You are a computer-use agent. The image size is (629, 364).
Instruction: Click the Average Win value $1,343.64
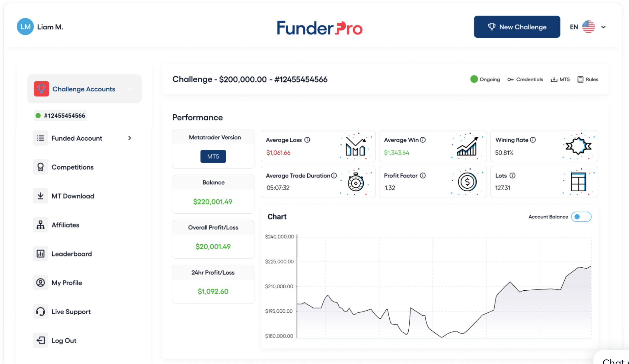[x=397, y=153]
